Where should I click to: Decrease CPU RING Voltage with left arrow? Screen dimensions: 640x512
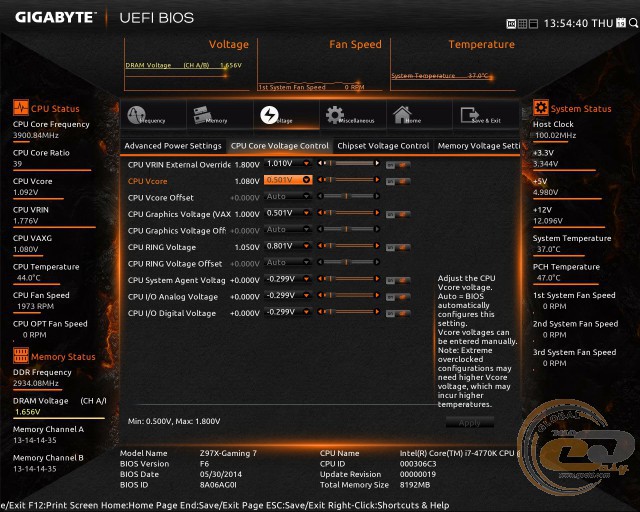pyautogui.click(x=320, y=246)
